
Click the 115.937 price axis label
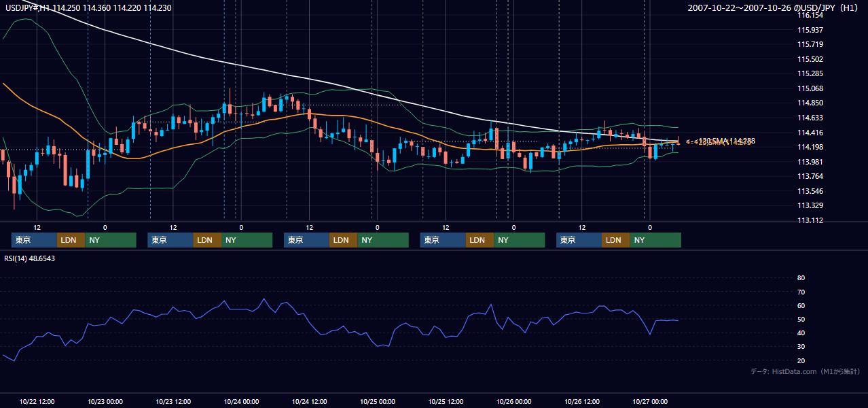(x=810, y=30)
